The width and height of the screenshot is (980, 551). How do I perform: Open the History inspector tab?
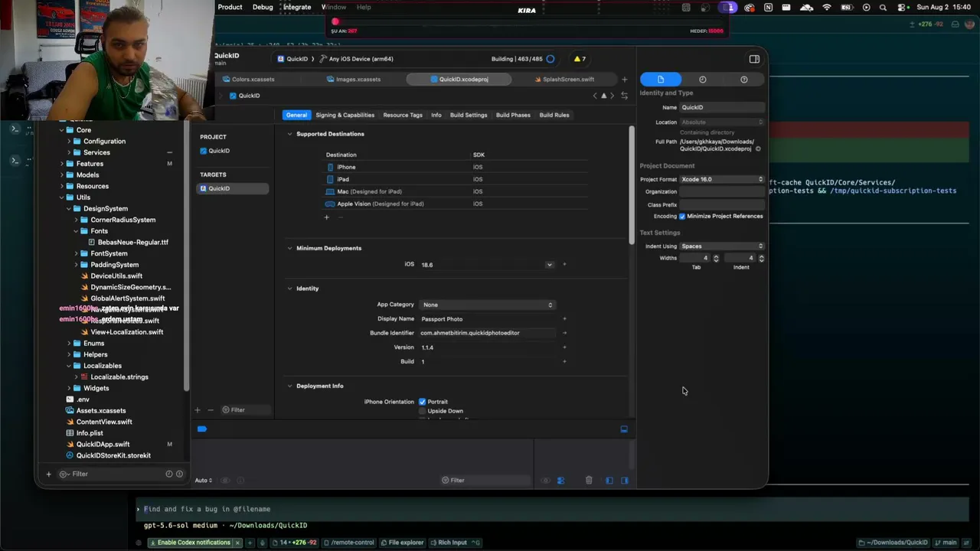click(x=703, y=80)
